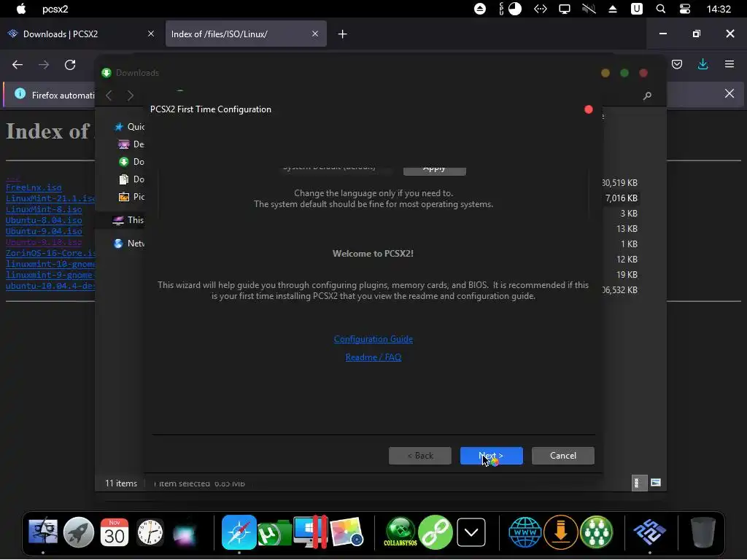Click the ZorinOS-16-Core iso link
This screenshot has width=747, height=560.
click(50, 253)
